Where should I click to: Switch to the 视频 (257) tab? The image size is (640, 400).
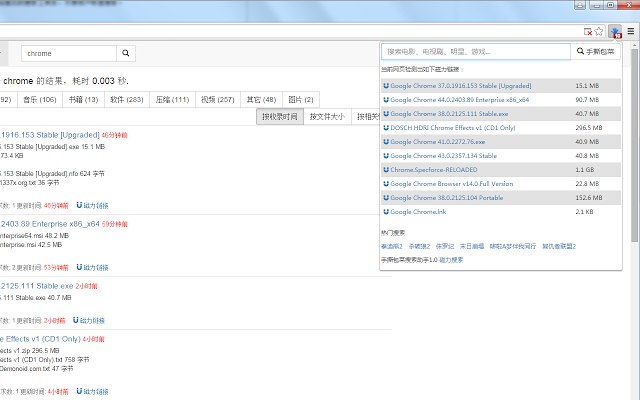pyautogui.click(x=218, y=100)
